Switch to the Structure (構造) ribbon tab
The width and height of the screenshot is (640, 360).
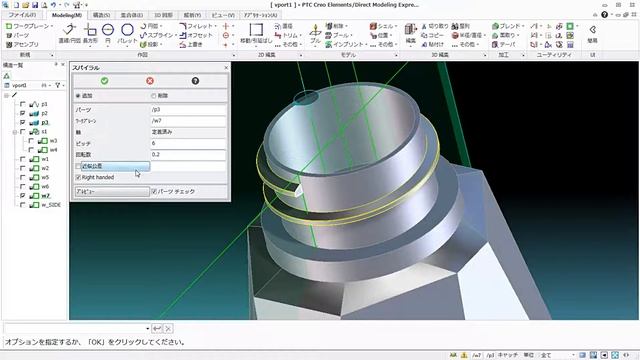tap(101, 15)
